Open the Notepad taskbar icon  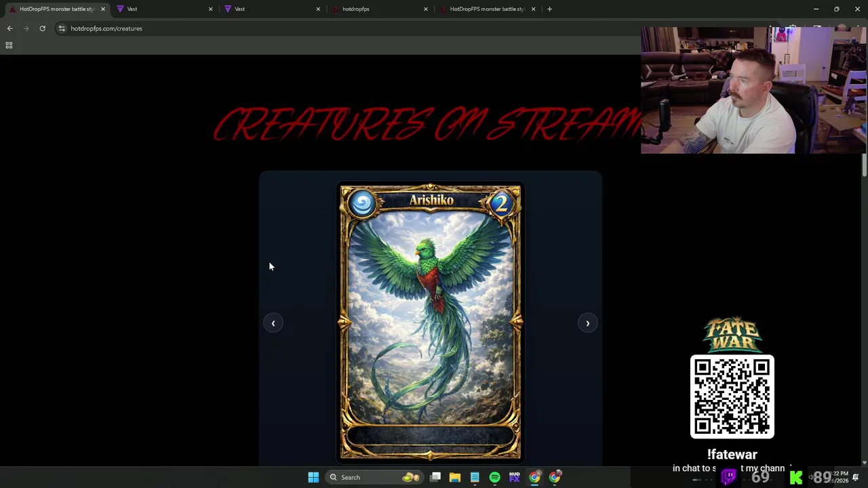click(x=475, y=477)
